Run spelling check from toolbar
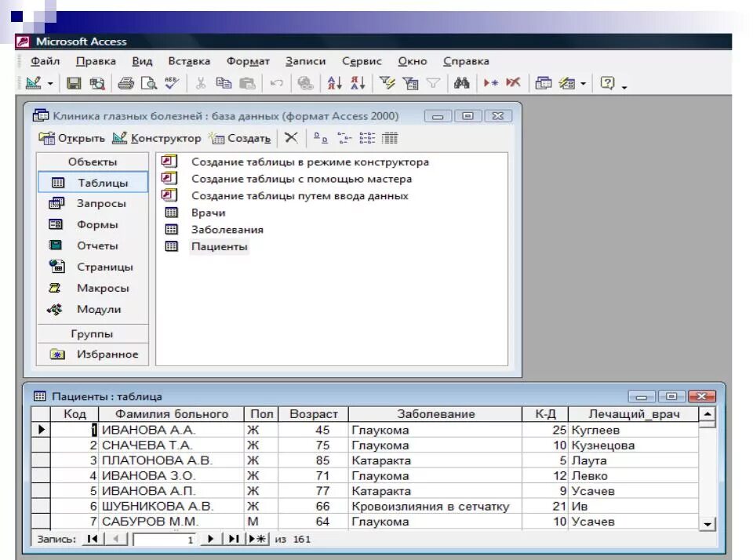This screenshot has width=753, height=560. (172, 83)
